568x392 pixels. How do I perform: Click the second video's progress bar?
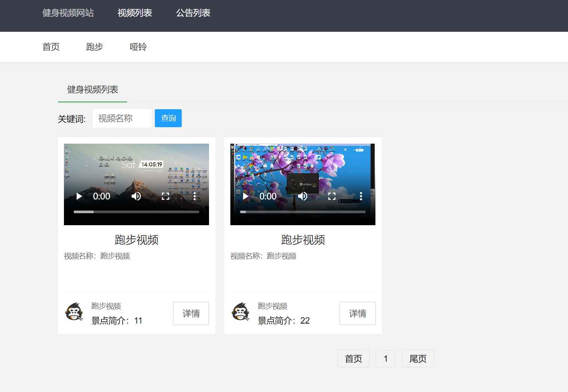(303, 212)
